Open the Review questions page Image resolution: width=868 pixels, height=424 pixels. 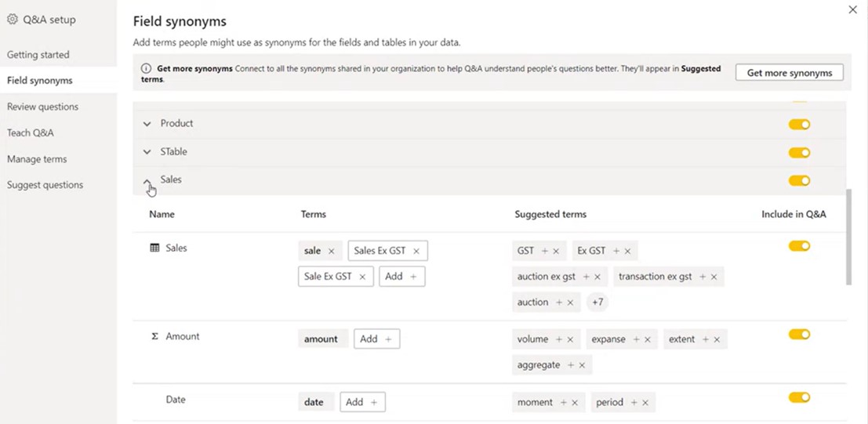pyautogui.click(x=42, y=107)
